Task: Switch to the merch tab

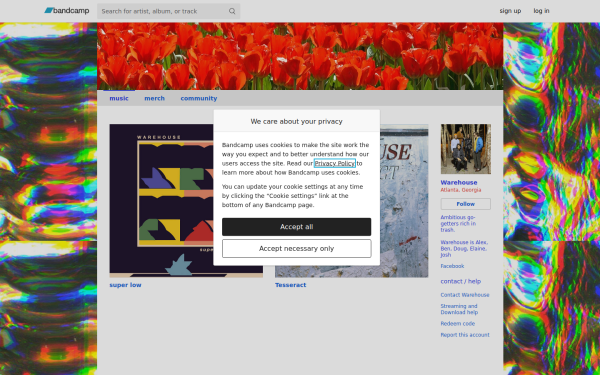Action: pos(155,98)
